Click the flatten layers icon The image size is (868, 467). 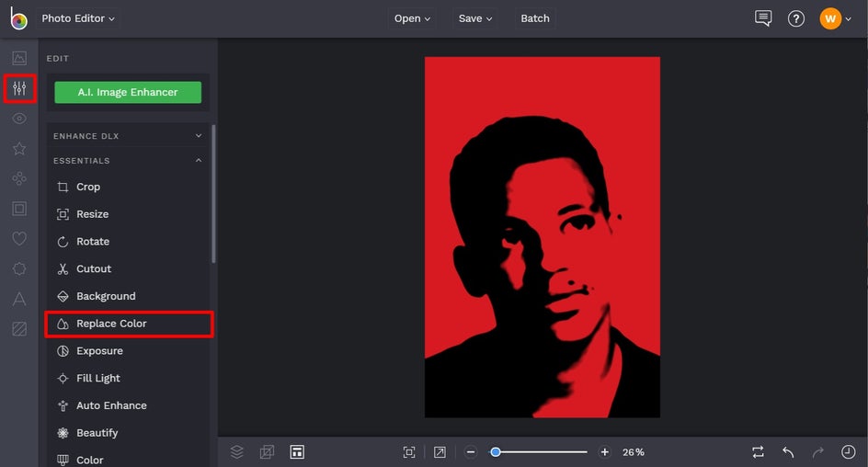coord(267,452)
